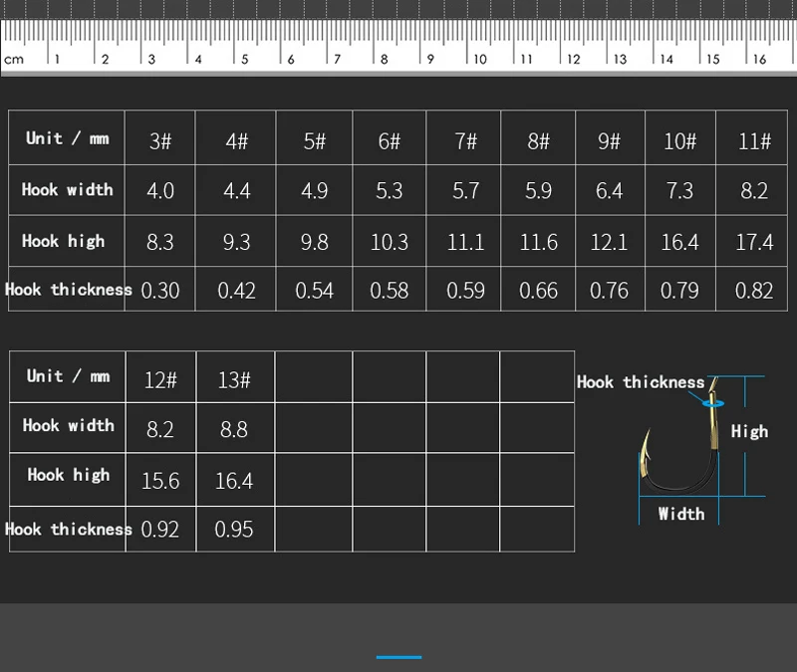The image size is (797, 672).
Task: Select hook width value "4.9"
Action: [x=314, y=191]
